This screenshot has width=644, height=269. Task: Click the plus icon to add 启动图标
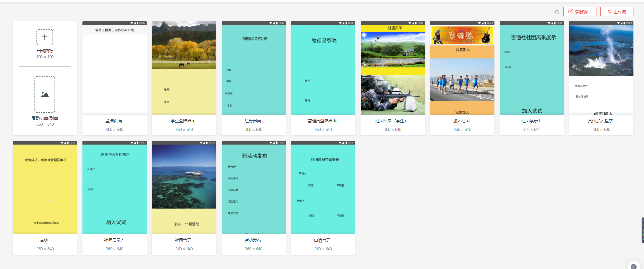pyautogui.click(x=45, y=37)
